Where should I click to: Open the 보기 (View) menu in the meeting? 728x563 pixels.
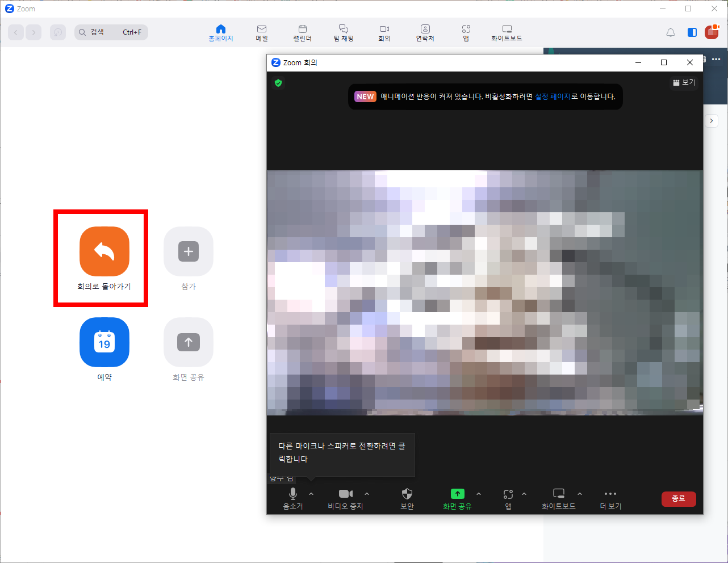click(683, 82)
